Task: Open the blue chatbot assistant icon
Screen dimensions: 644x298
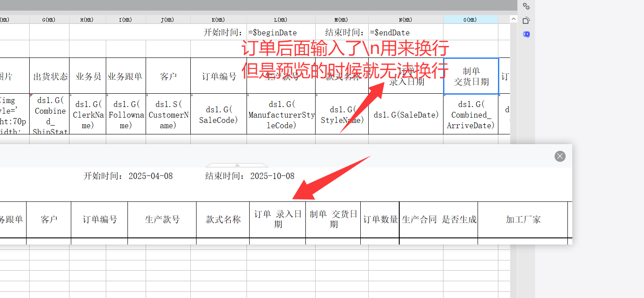Action: tap(526, 34)
